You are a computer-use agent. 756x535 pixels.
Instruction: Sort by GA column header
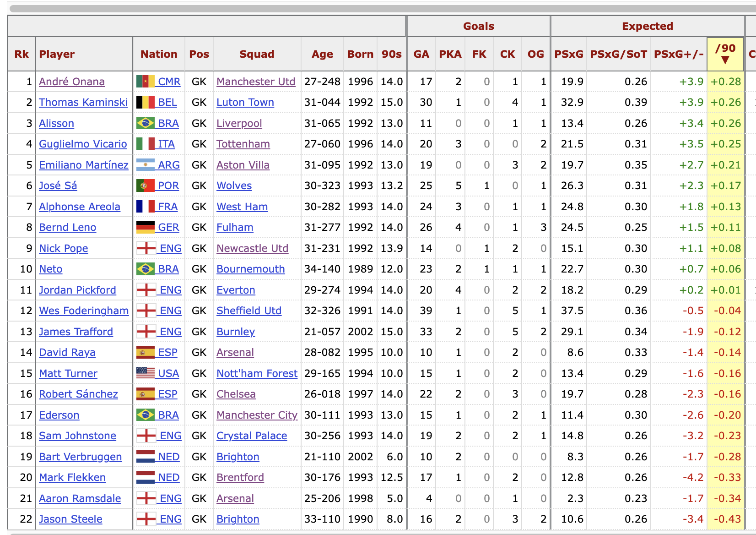(x=421, y=54)
